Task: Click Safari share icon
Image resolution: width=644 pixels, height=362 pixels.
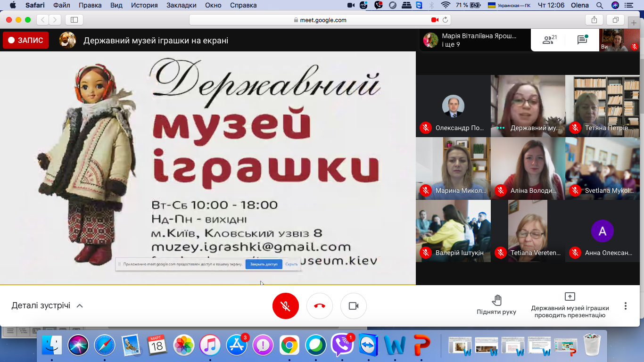Action: click(594, 20)
